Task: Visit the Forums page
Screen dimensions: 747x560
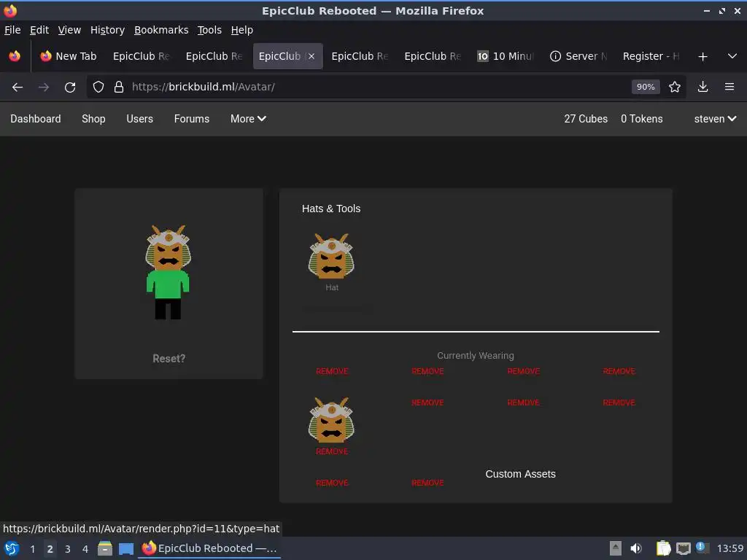Action: click(x=192, y=119)
